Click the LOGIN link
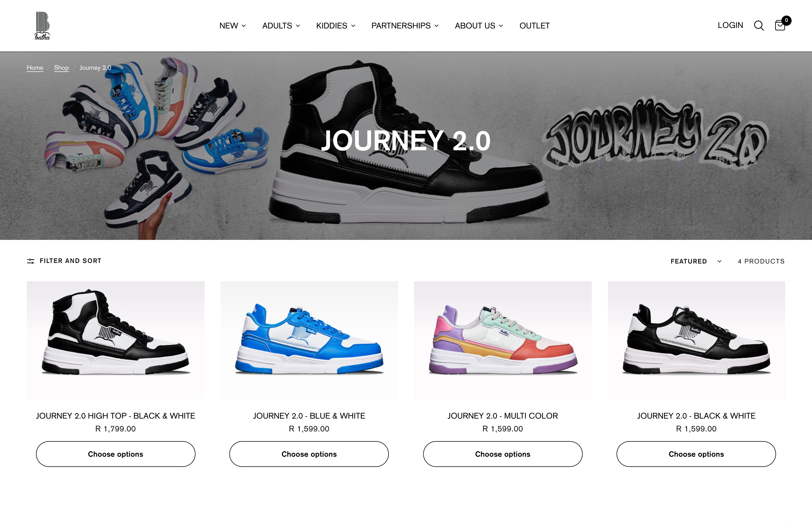Screen dimensions: 812x527 [730, 25]
